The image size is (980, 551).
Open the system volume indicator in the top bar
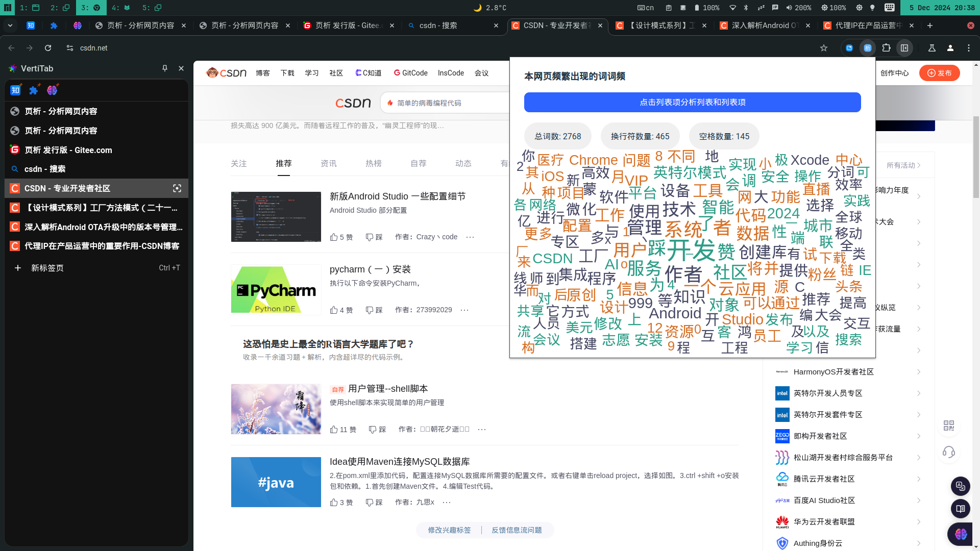click(x=799, y=8)
